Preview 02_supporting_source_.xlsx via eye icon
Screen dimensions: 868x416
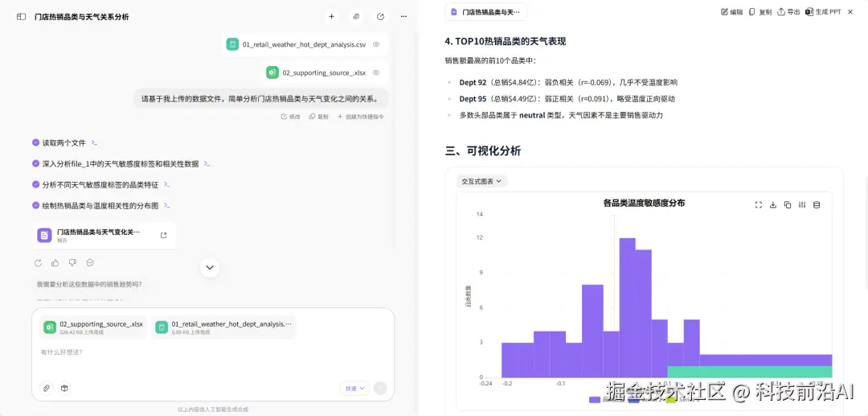pyautogui.click(x=376, y=72)
